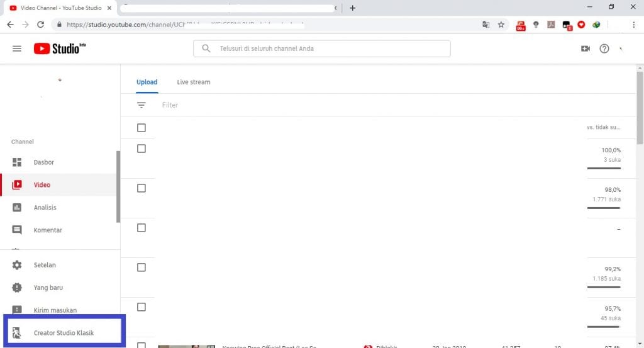The height and width of the screenshot is (348, 644).
Task: Tick checkbox for the 99,2% video row
Action: tap(142, 267)
